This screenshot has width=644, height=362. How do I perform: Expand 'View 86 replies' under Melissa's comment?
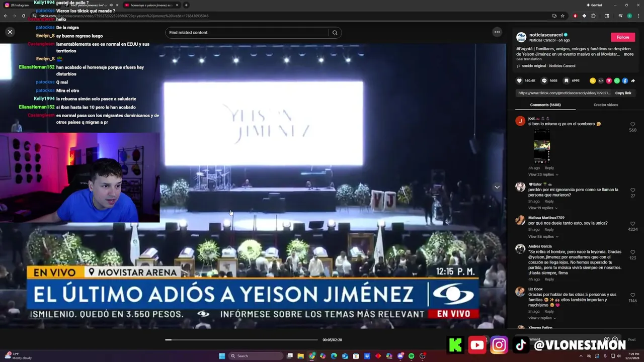[543, 236]
